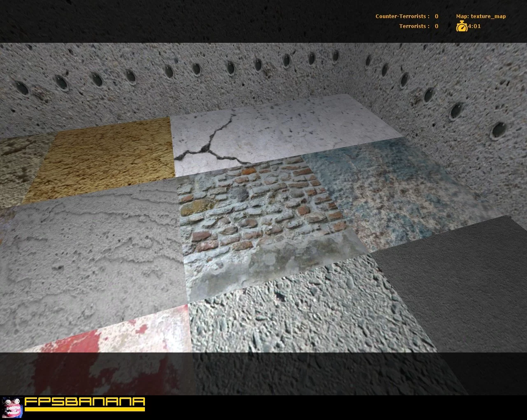This screenshot has width=527, height=420.
Task: Click the 4:01 round time readout
Action: tap(474, 26)
